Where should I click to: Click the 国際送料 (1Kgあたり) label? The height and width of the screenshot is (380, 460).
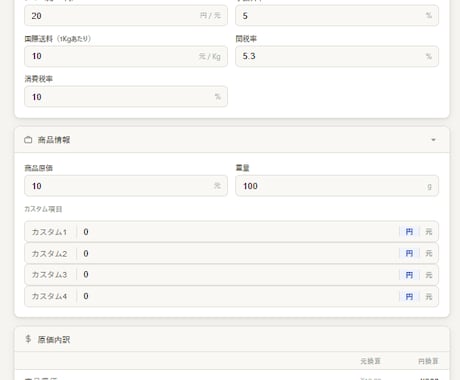pos(58,39)
